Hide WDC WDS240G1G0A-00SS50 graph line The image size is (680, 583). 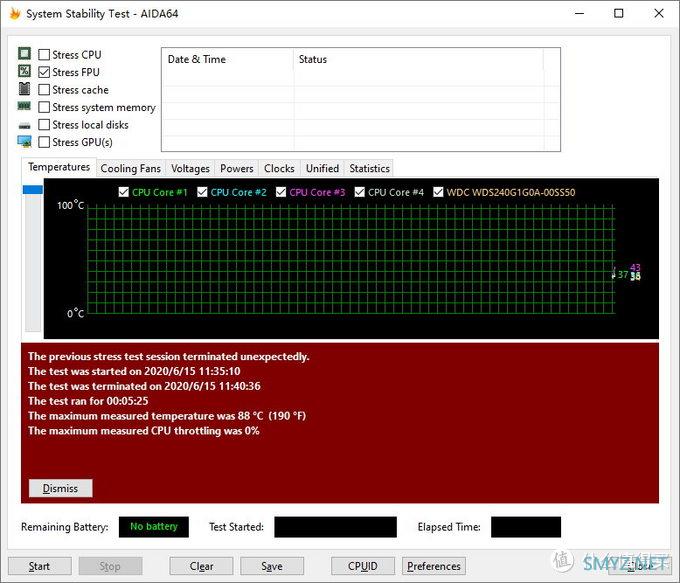coord(438,192)
